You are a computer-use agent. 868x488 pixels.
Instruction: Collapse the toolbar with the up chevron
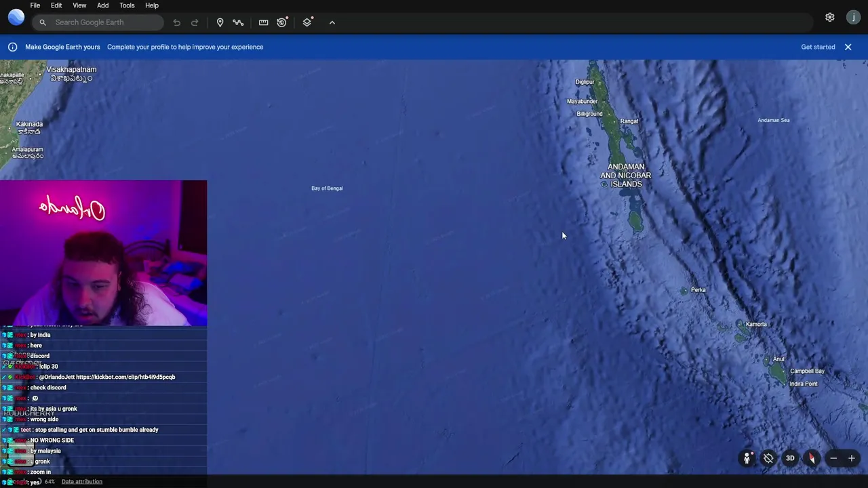332,22
